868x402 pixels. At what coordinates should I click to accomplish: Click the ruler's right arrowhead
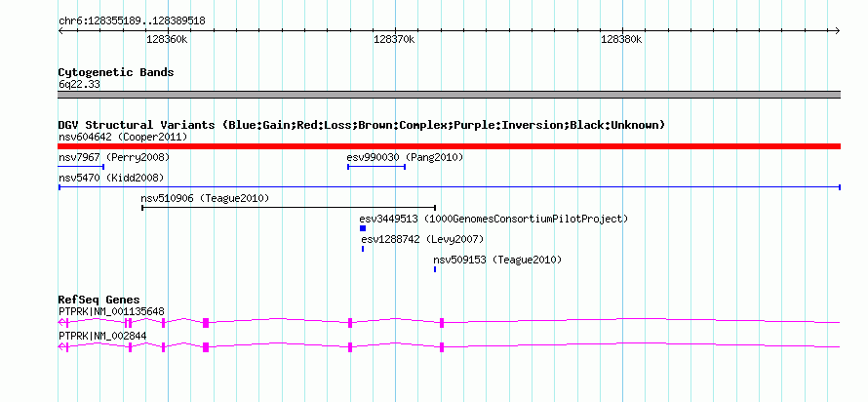[838, 31]
